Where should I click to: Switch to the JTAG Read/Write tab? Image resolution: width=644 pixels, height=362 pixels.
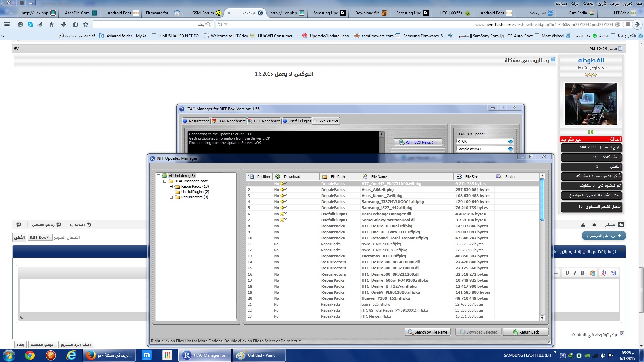(229, 121)
